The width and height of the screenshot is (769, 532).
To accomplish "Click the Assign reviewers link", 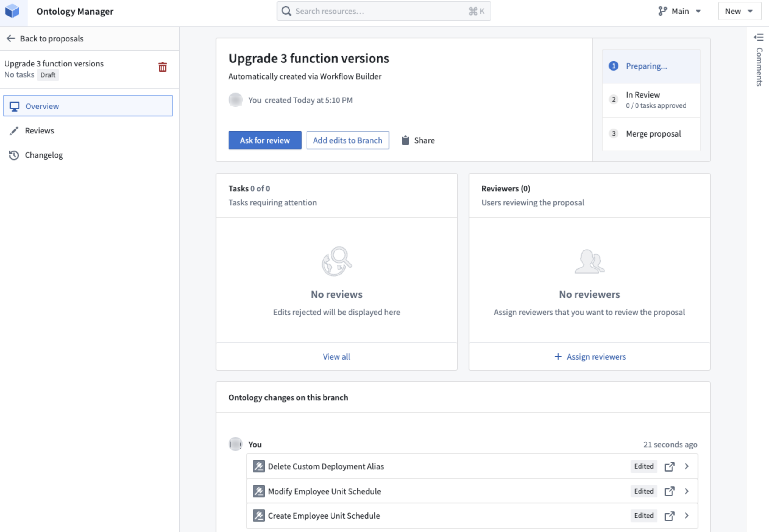I will click(x=590, y=356).
